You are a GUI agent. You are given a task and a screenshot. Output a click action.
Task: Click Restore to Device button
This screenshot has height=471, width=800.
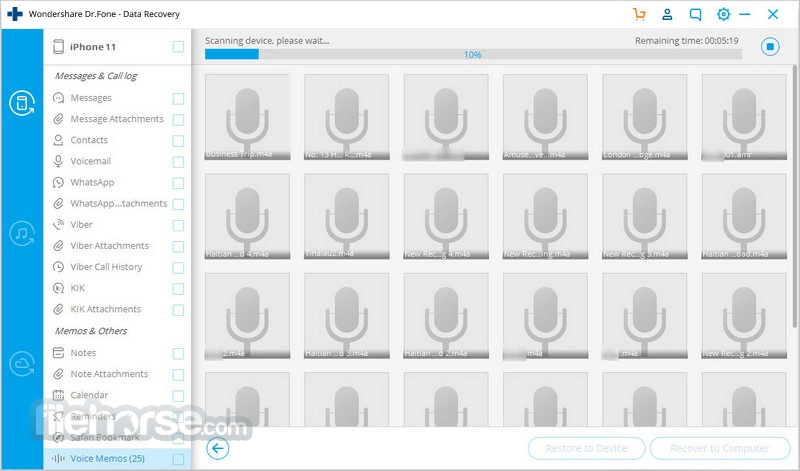pos(586,449)
